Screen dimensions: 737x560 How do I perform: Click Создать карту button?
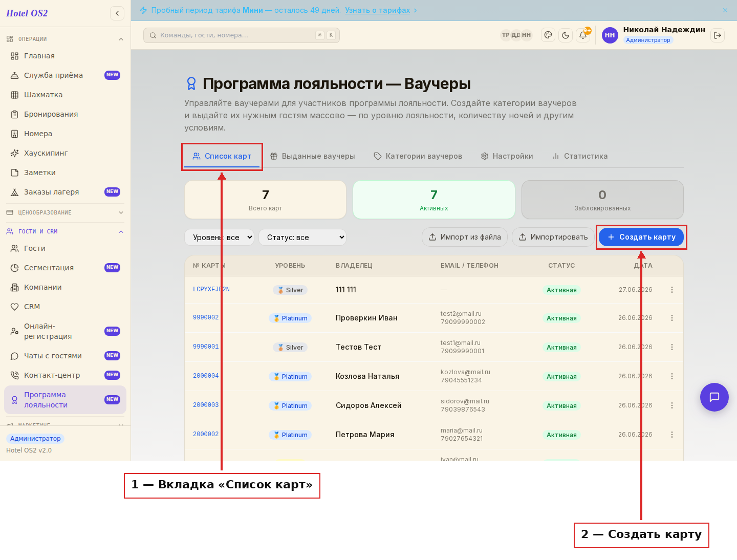[641, 237]
